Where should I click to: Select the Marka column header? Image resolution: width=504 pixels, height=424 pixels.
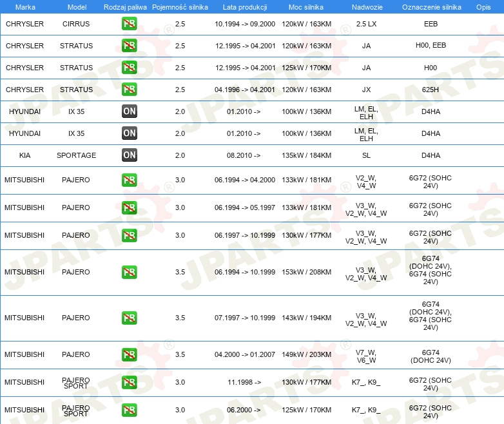(25, 7)
